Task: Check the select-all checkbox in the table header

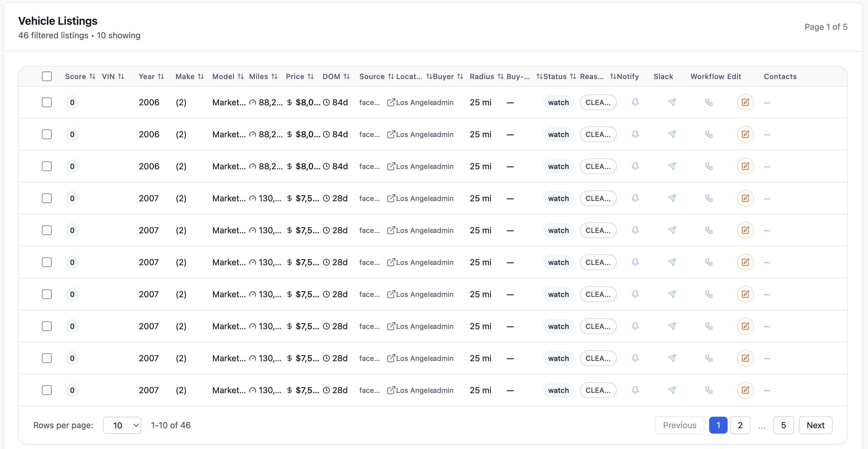Action: (x=47, y=76)
